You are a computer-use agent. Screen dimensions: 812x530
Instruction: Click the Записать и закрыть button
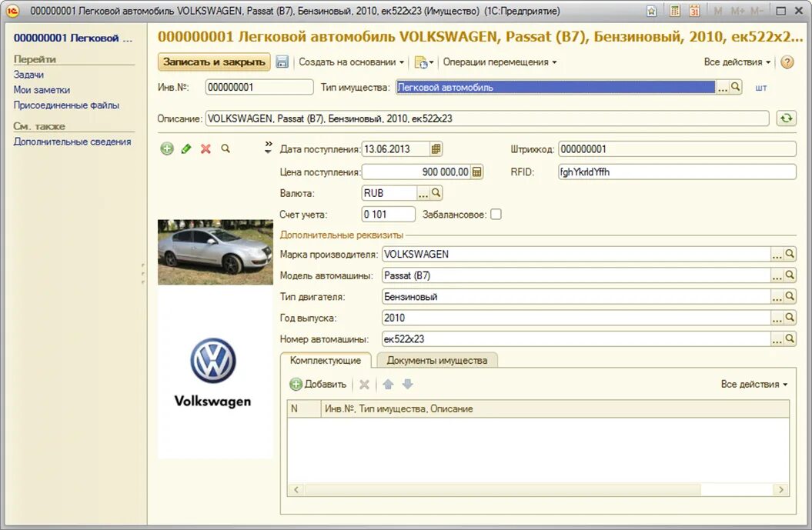coord(214,62)
